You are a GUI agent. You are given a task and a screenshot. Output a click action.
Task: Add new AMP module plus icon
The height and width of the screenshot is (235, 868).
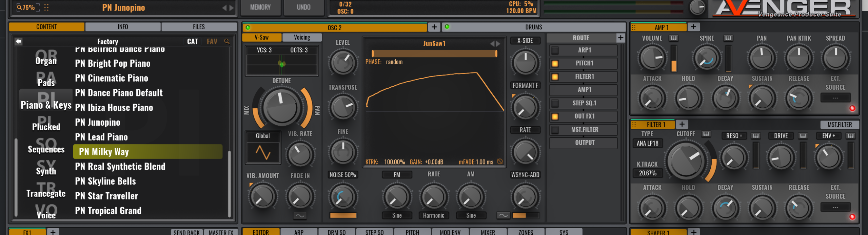tap(693, 27)
